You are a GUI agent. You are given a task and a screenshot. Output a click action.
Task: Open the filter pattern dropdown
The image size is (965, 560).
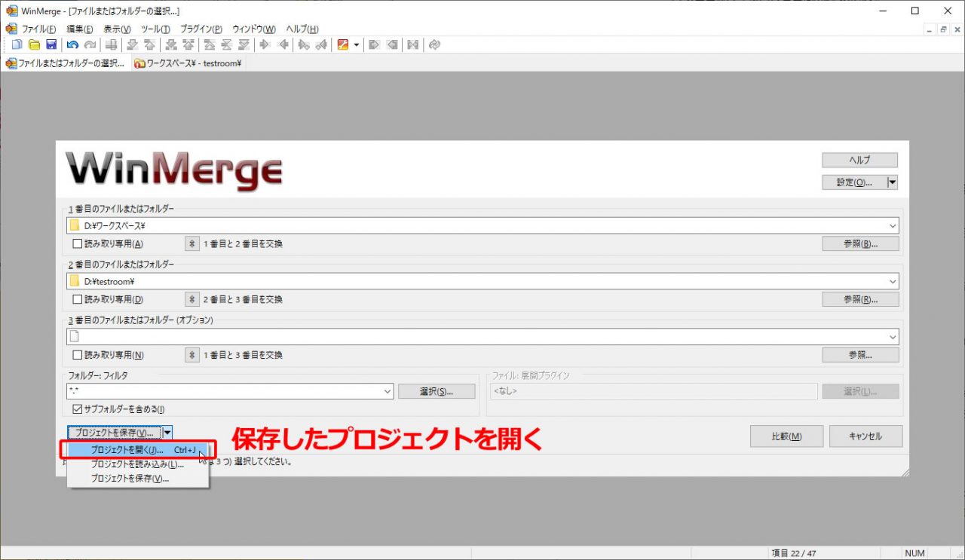[388, 391]
